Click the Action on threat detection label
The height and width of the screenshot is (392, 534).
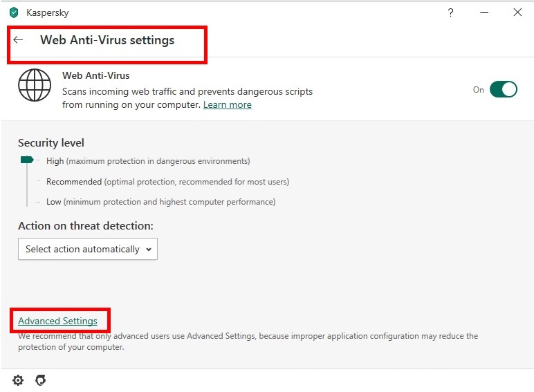(86, 226)
